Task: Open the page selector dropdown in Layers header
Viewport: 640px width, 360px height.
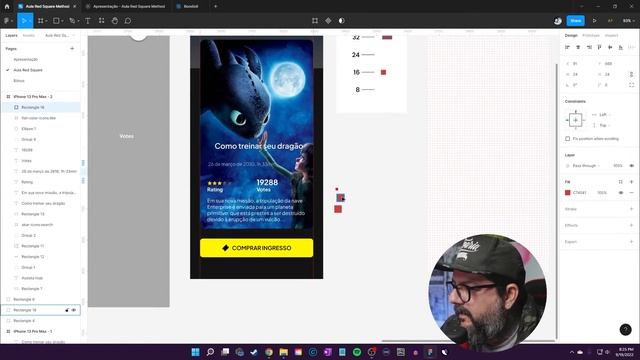Action: click(x=60, y=36)
